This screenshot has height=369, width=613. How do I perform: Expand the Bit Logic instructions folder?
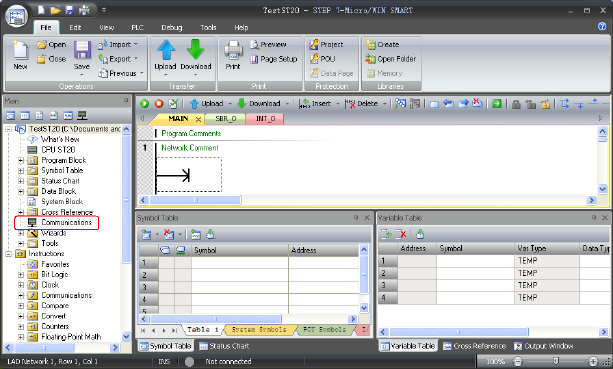[21, 274]
